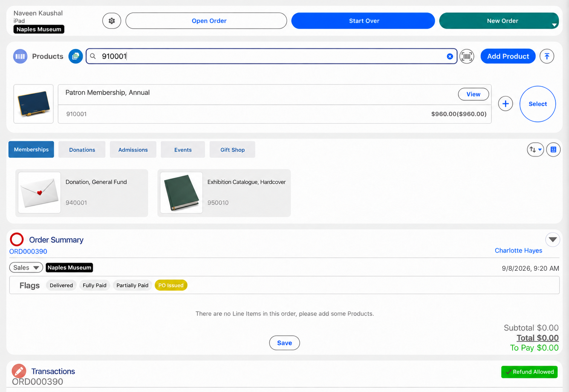Switch to the Gift Shop tab
This screenshot has width=569, height=392.
[232, 149]
